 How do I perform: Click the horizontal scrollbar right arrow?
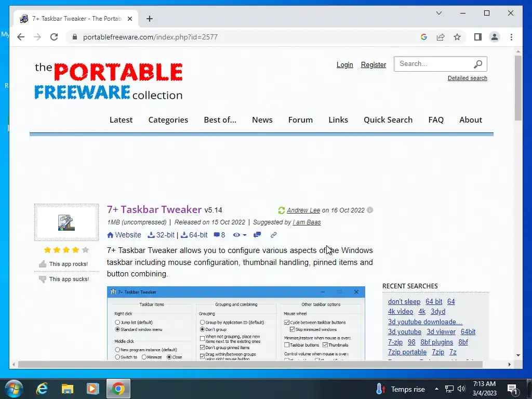pyautogui.click(x=509, y=364)
